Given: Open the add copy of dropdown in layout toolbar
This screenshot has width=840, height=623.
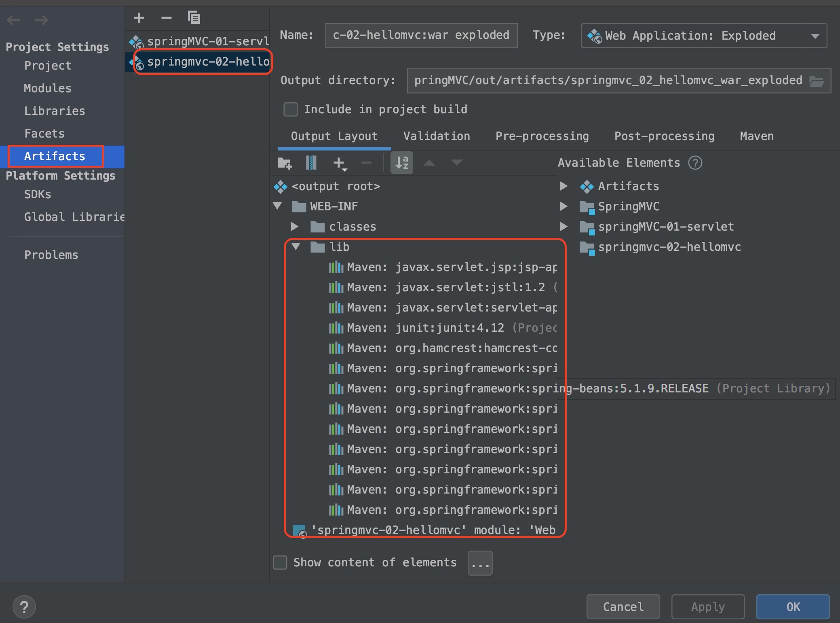Looking at the screenshot, I should coord(340,163).
